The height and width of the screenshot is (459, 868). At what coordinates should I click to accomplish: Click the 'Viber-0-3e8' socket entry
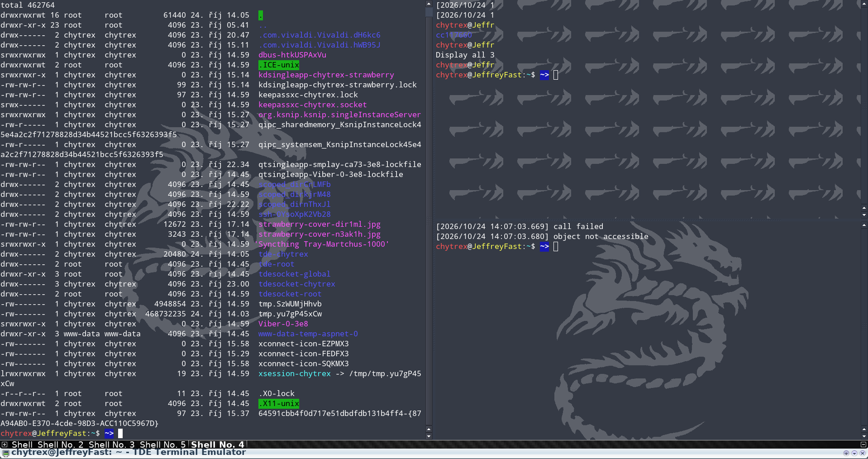(x=283, y=324)
